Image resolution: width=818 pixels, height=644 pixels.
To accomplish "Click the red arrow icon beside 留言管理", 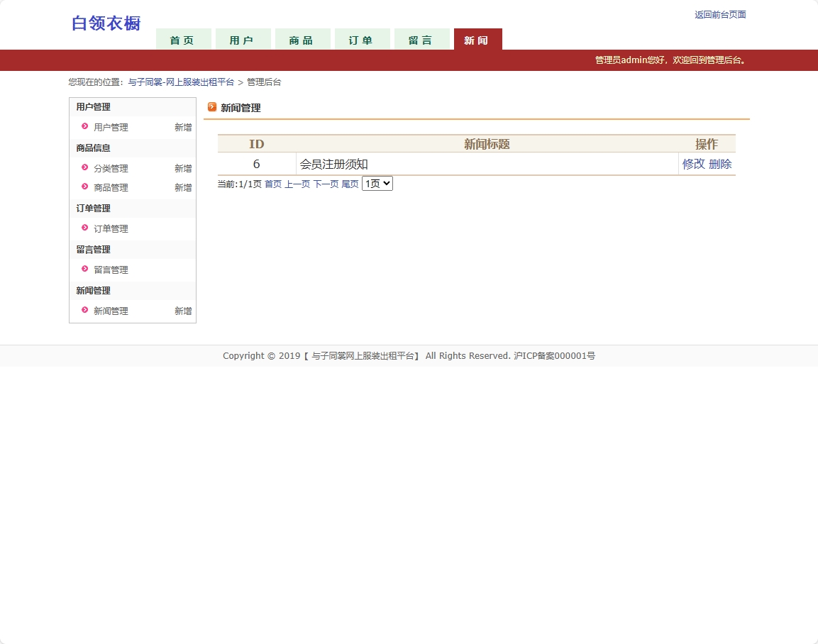I will (84, 270).
